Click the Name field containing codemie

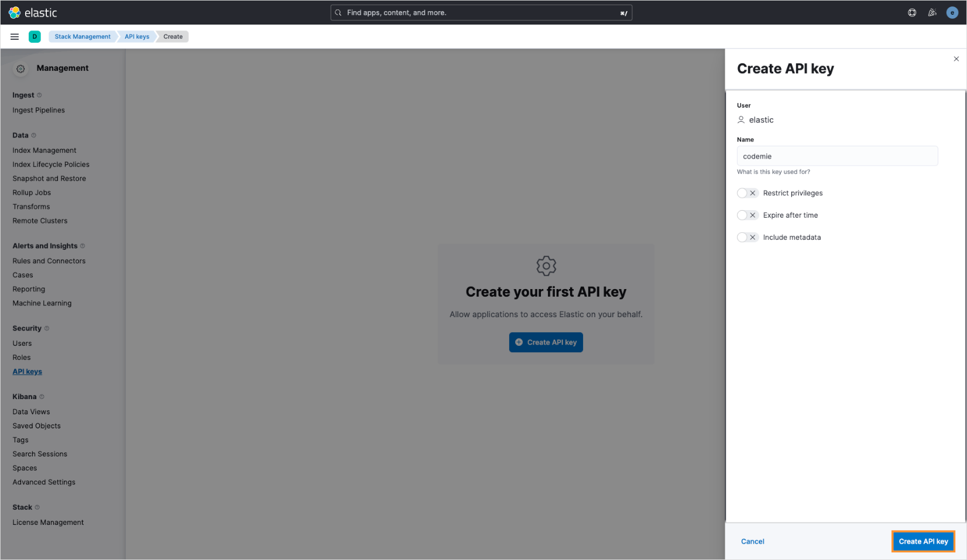point(837,156)
